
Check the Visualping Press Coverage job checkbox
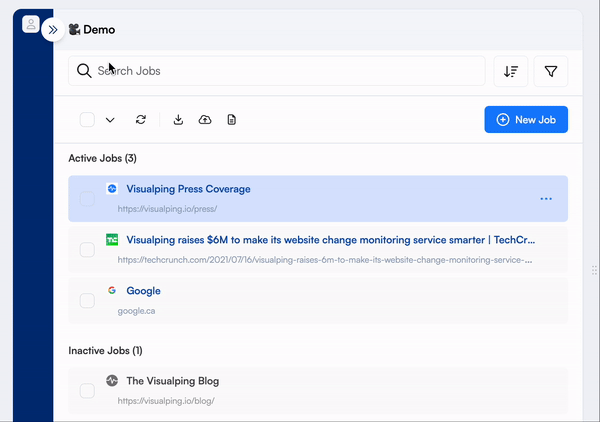pyautogui.click(x=87, y=199)
